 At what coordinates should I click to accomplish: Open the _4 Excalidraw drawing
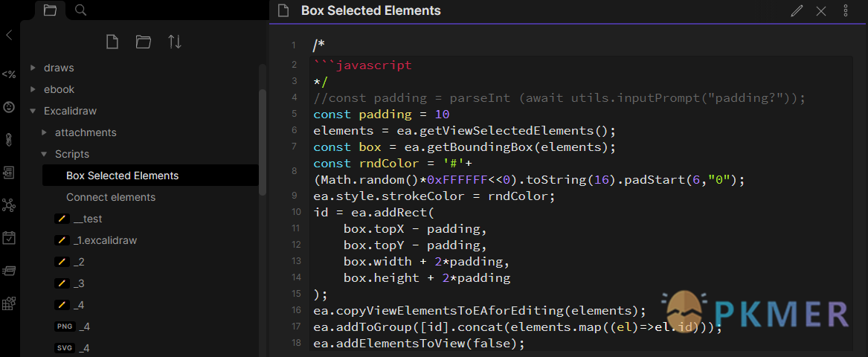point(79,305)
